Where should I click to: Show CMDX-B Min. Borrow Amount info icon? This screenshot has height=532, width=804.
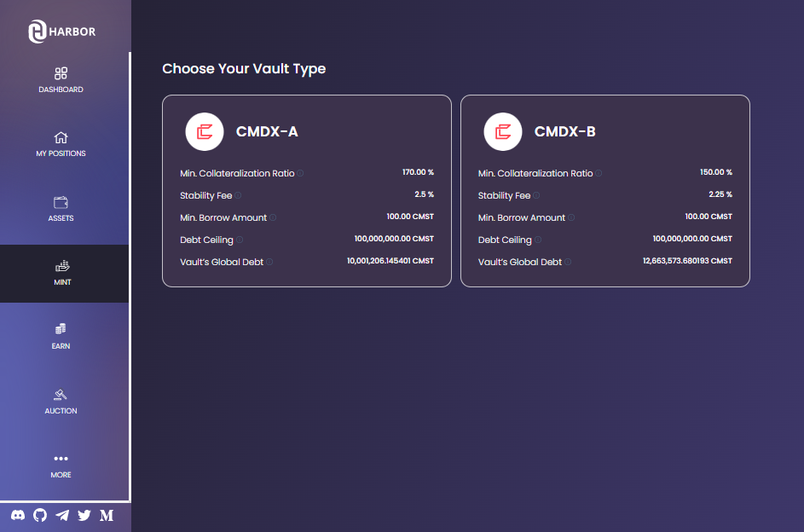(571, 217)
